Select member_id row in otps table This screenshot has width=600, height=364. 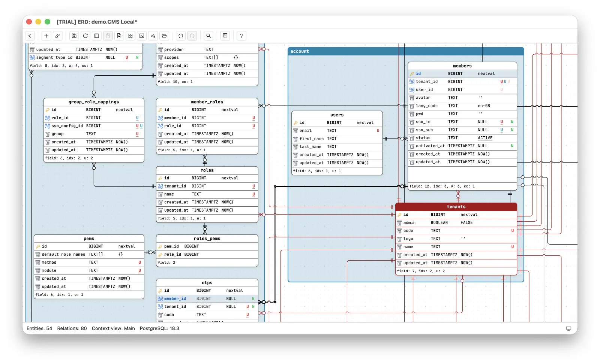point(207,299)
